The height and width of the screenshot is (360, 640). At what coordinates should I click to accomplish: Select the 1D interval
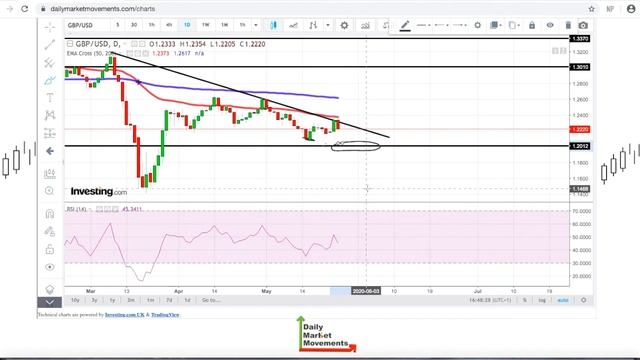click(187, 25)
